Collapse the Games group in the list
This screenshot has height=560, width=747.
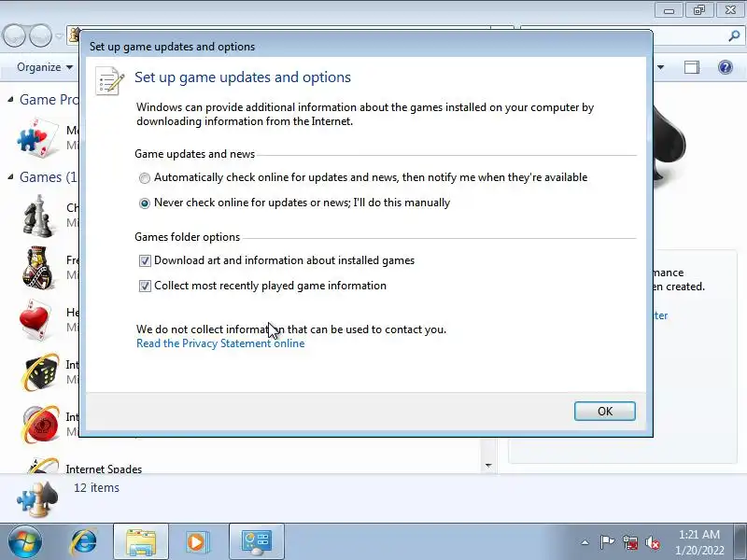[10, 177]
